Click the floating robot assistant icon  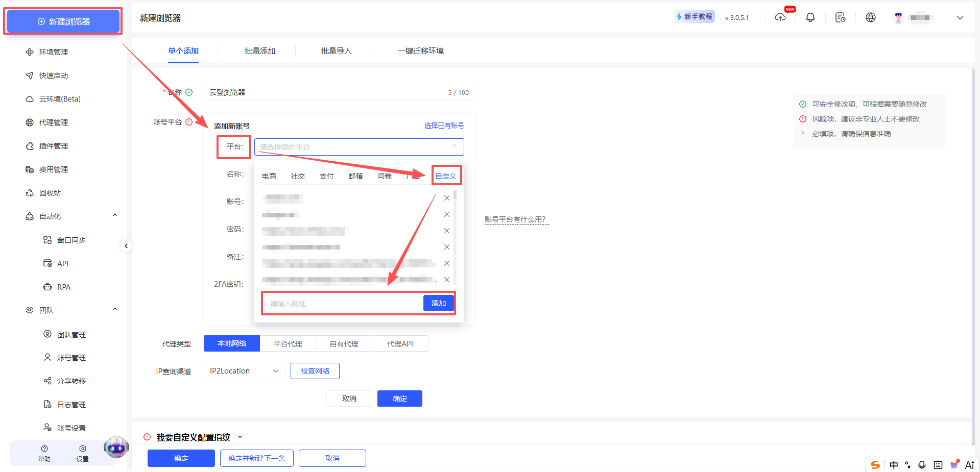[x=116, y=448]
